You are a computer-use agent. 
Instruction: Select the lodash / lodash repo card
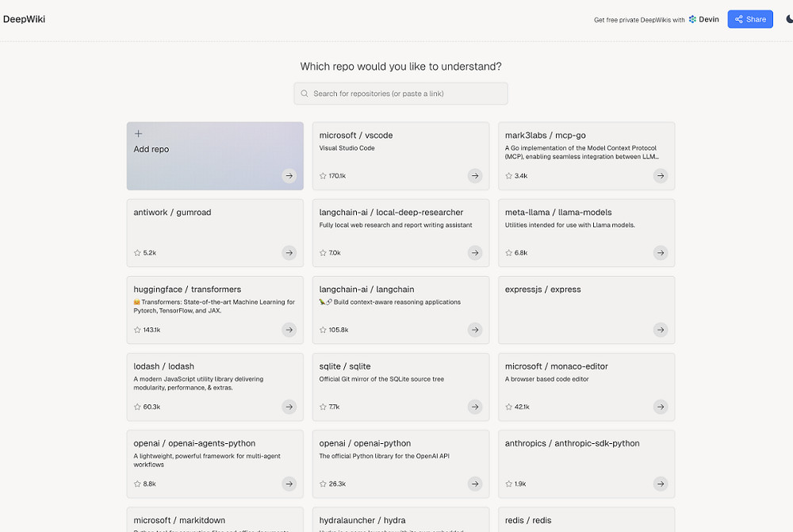tap(215, 386)
